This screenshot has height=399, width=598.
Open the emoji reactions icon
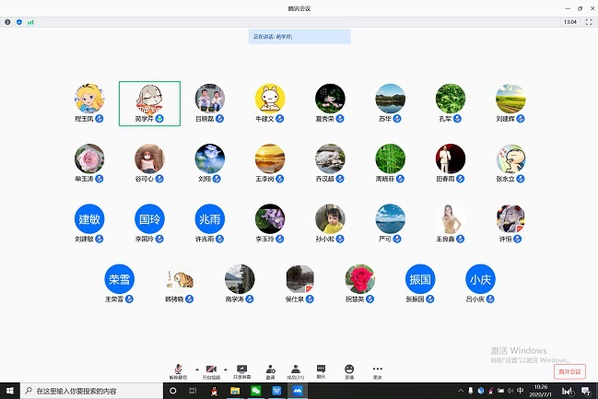click(x=349, y=372)
